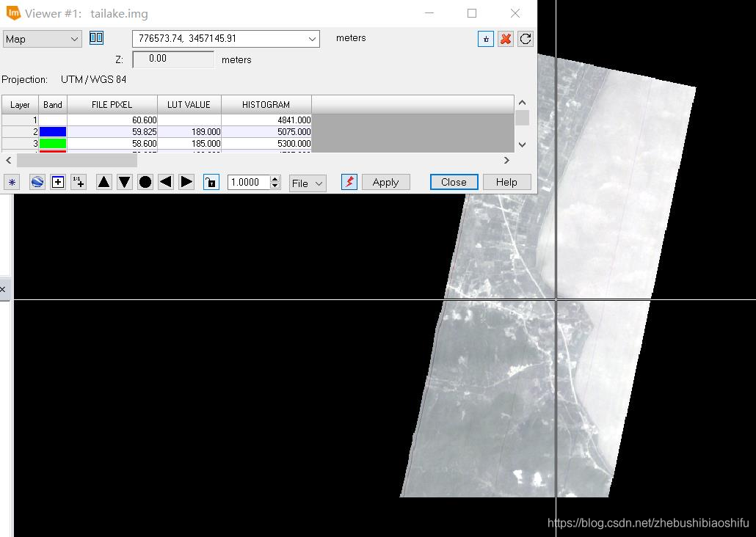Select the 1:1 plus scale icon
The width and height of the screenshot is (756, 537).
coord(79,182)
